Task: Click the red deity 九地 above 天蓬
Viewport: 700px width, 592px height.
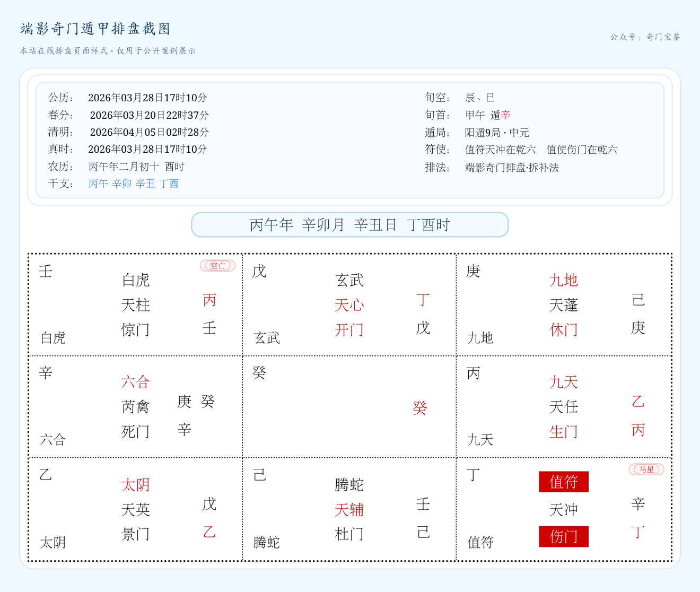Action: 564,280
